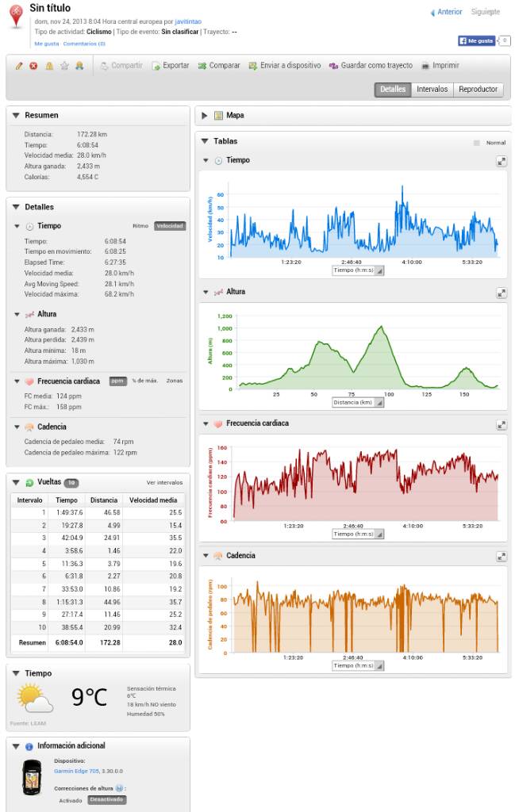
Task: Click the star favorite icon
Action: pyautogui.click(x=64, y=66)
